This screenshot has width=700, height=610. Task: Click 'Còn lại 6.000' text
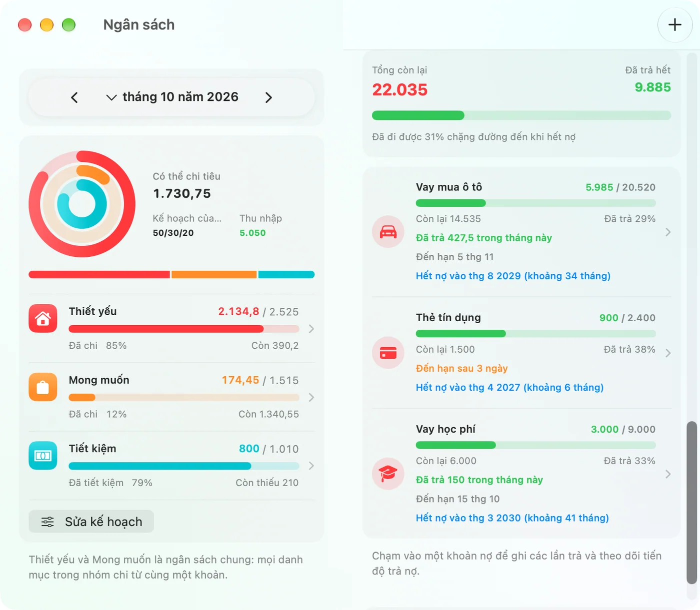(446, 461)
